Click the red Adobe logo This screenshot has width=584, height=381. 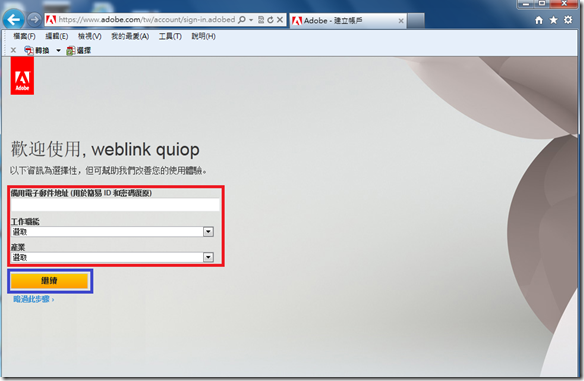click(x=22, y=76)
